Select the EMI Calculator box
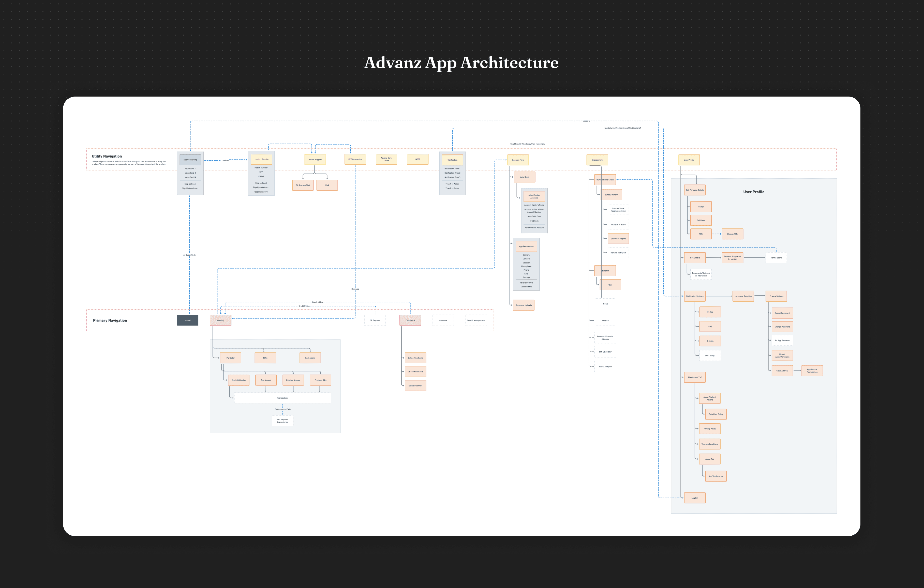The width and height of the screenshot is (924, 588). tap(605, 352)
